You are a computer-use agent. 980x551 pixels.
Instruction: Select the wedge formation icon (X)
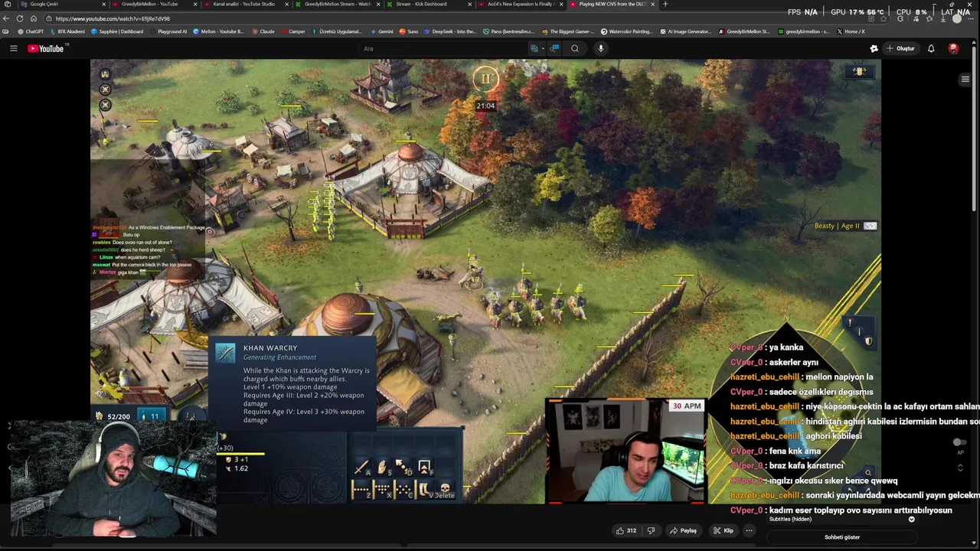tap(382, 488)
